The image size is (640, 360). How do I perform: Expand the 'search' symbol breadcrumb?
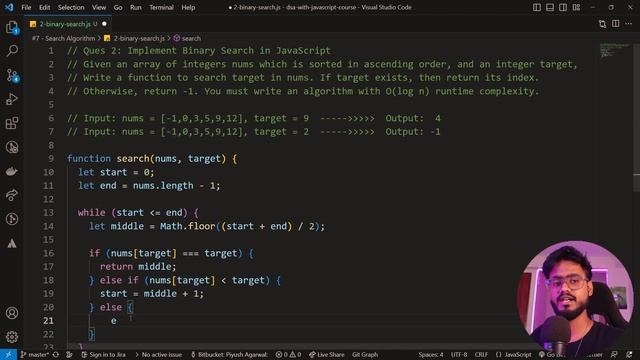[x=187, y=38]
